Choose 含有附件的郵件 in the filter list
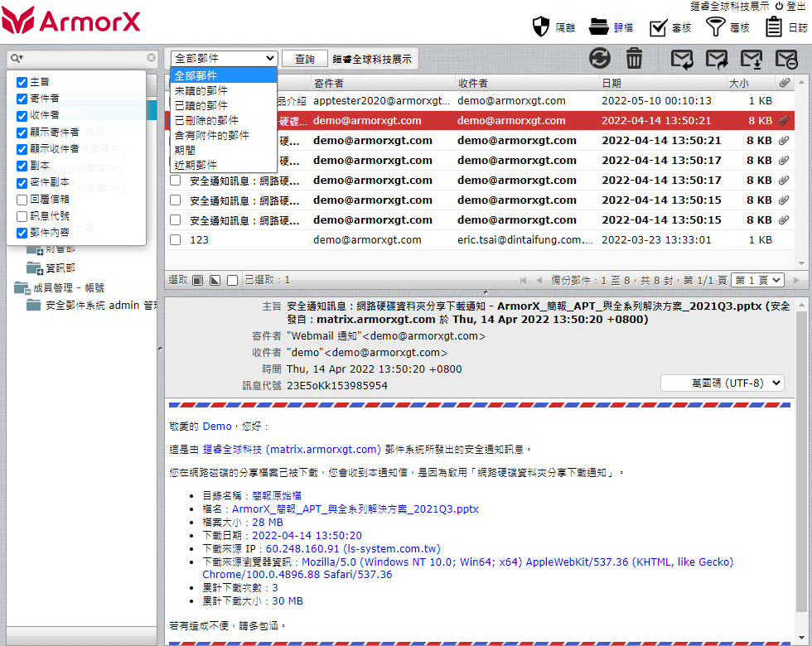812x646 pixels. 224,136
